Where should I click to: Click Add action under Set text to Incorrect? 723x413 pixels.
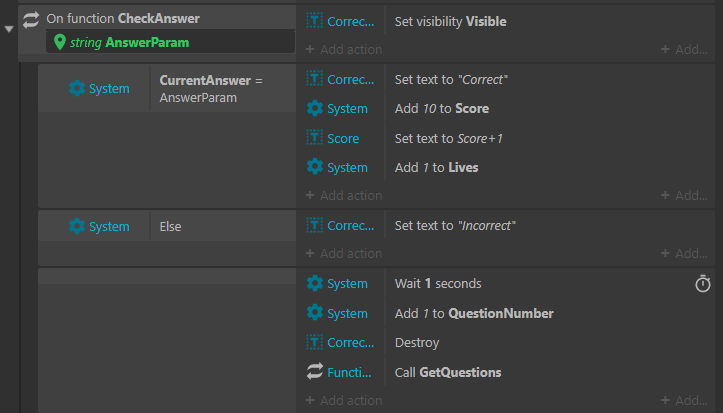[x=344, y=254]
